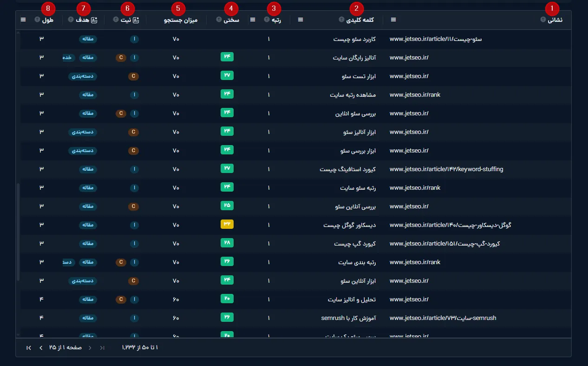588x366 pixels.
Task: Sort by the نشانی column header
Action: coord(555,20)
